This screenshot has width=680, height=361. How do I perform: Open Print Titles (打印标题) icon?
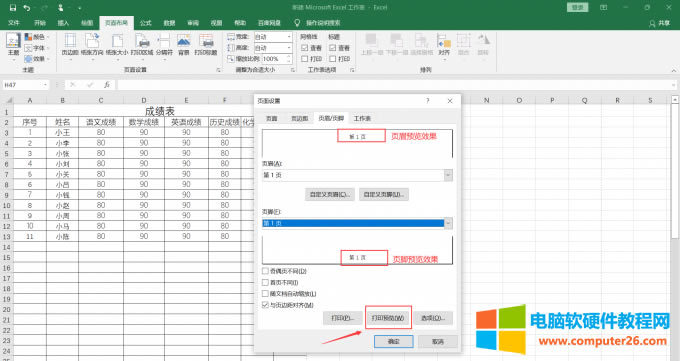click(x=206, y=44)
